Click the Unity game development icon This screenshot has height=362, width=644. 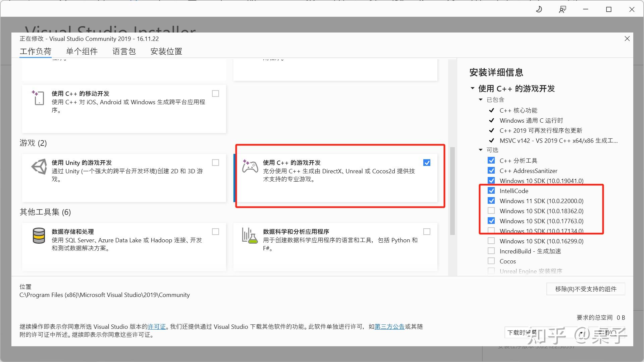click(39, 167)
